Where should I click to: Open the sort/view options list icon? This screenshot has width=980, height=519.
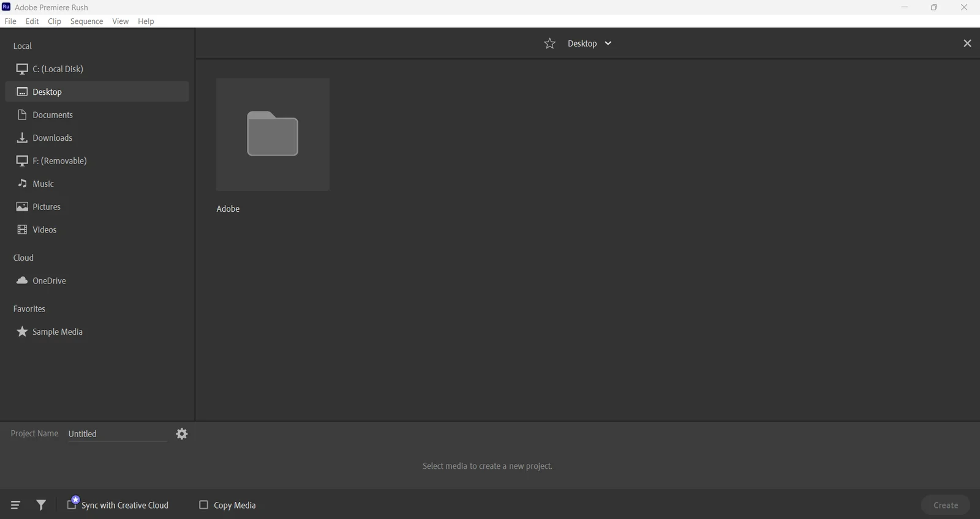[15, 506]
